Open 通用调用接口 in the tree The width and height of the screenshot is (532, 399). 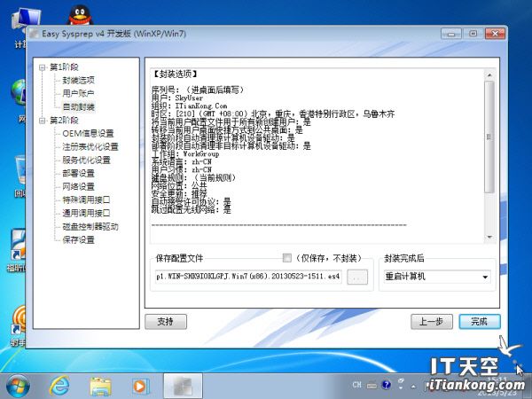tap(86, 213)
